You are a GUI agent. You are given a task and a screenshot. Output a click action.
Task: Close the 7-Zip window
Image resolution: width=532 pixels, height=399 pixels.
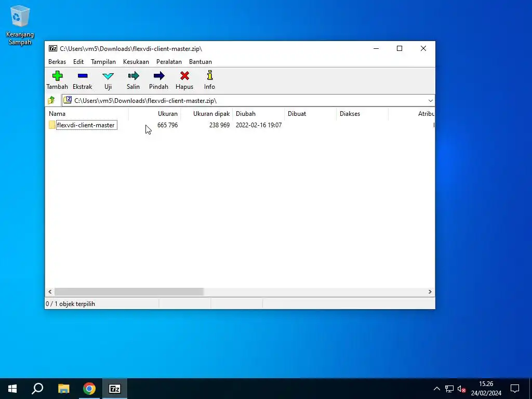[x=423, y=48]
